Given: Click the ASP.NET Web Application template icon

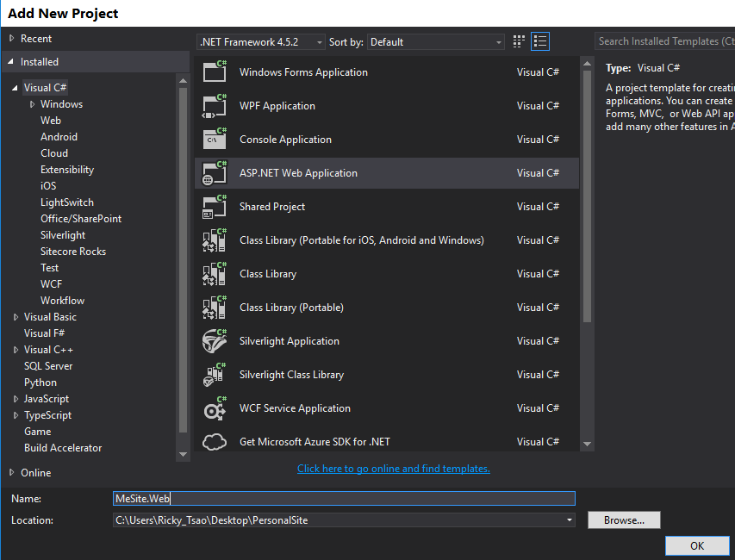Looking at the screenshot, I should (x=215, y=173).
